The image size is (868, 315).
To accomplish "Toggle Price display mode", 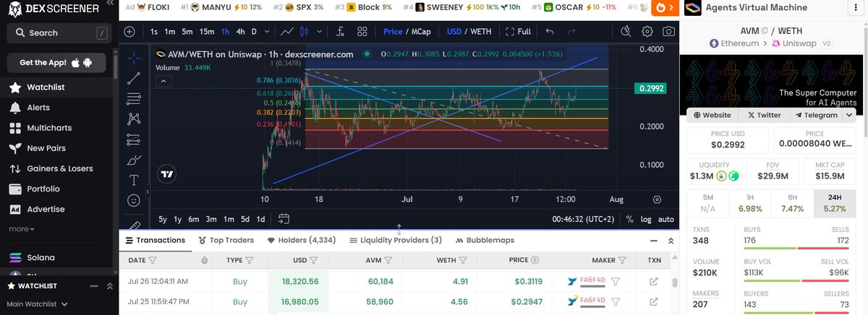I will pos(393,32).
